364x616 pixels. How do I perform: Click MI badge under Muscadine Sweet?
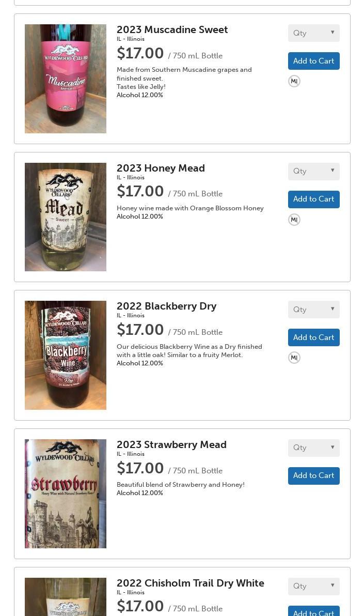click(x=294, y=81)
